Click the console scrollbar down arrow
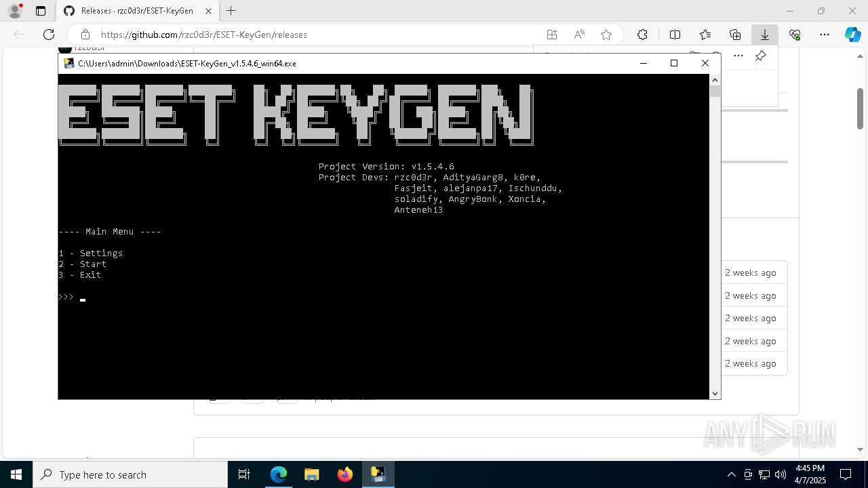The height and width of the screenshot is (488, 868). (x=715, y=393)
